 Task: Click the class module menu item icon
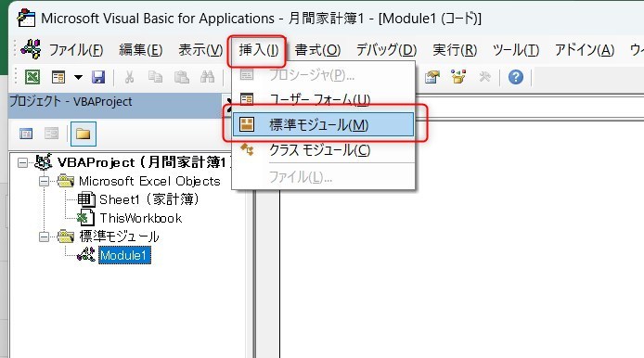click(x=247, y=149)
